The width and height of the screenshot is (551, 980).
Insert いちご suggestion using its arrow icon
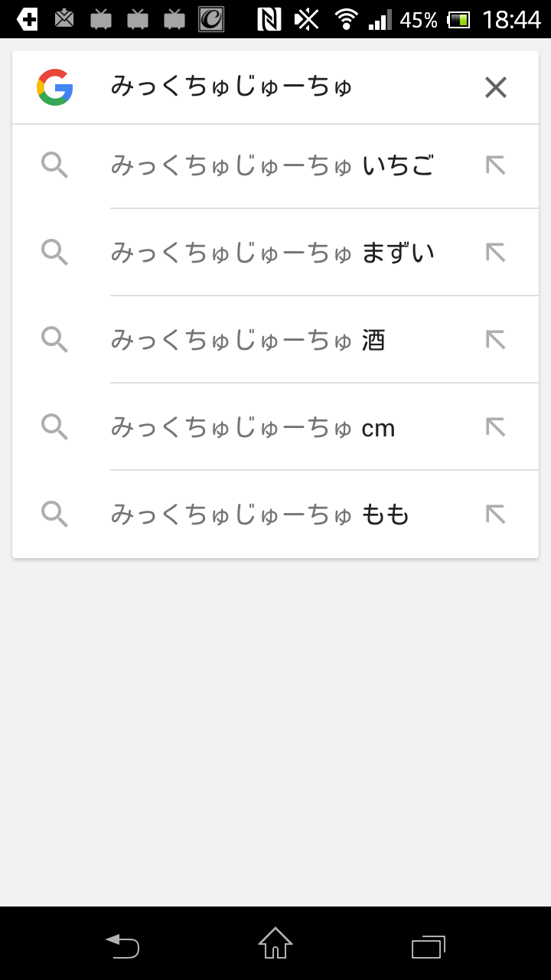pyautogui.click(x=496, y=165)
